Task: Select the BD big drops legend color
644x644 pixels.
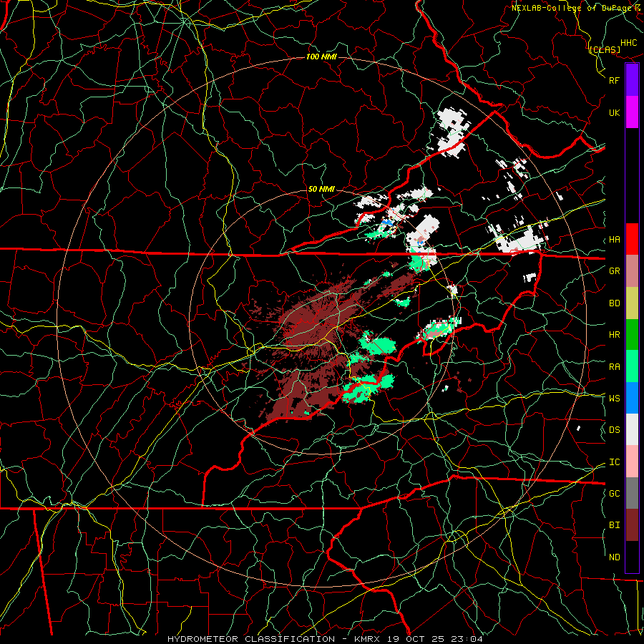Action: pyautogui.click(x=632, y=303)
